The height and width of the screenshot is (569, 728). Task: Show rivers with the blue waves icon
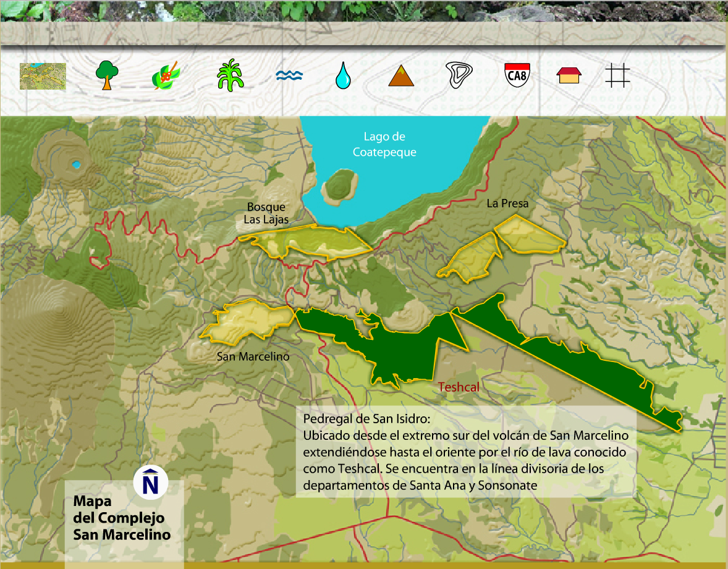[x=289, y=75]
